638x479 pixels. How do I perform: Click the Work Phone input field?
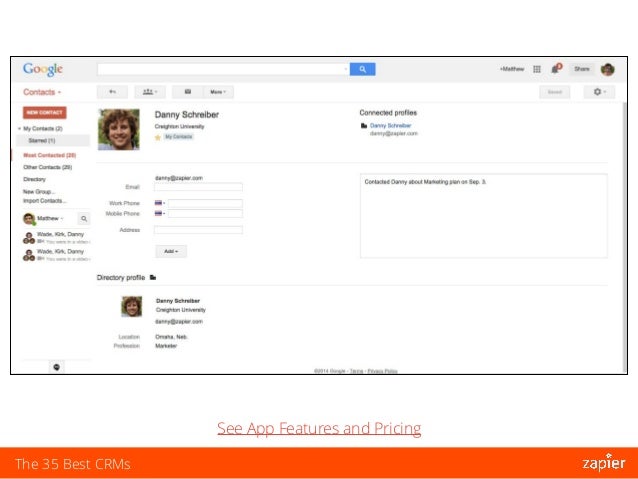click(205, 203)
